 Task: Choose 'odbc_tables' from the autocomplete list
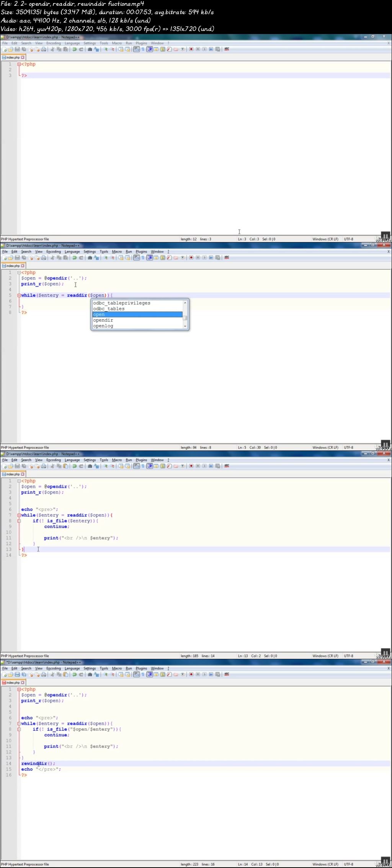(137, 309)
